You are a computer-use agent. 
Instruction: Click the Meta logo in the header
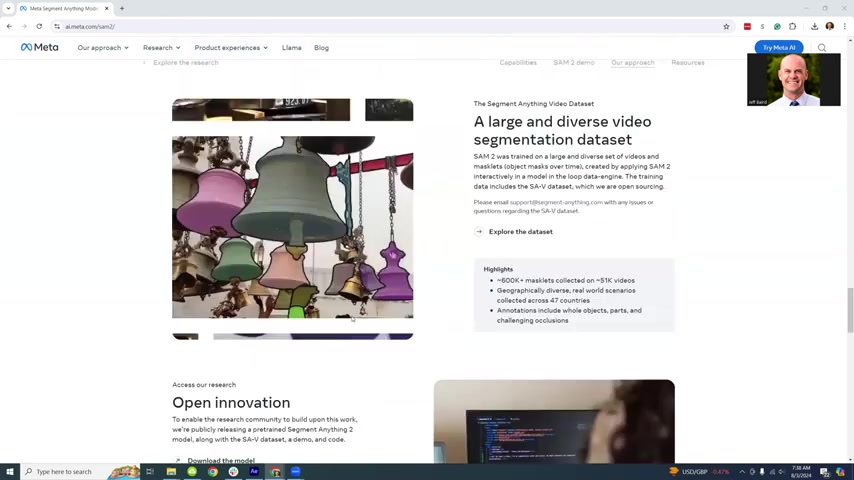[x=39, y=47]
